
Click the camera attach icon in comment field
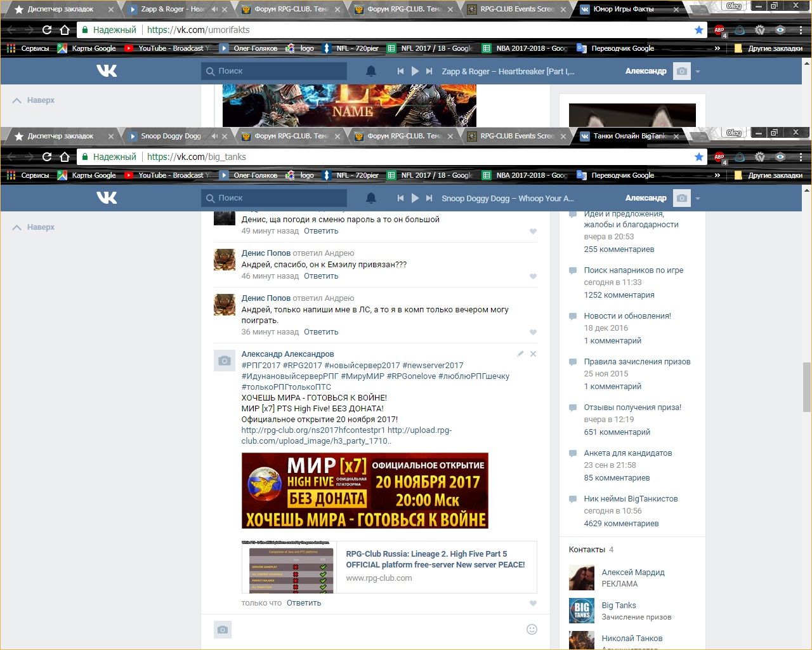point(223,629)
